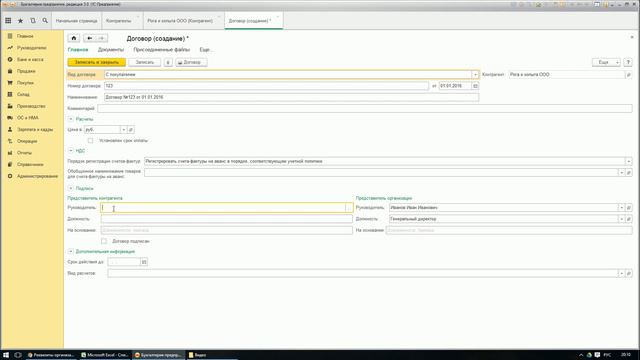Open Еще menu at right of toolbar
This screenshot has height=360, width=640.
(606, 62)
